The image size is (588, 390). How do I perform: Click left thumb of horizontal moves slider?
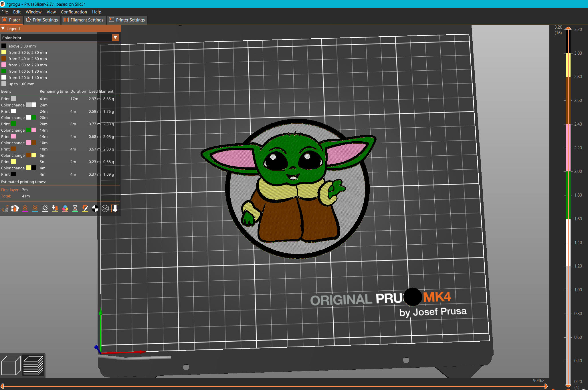2,386
